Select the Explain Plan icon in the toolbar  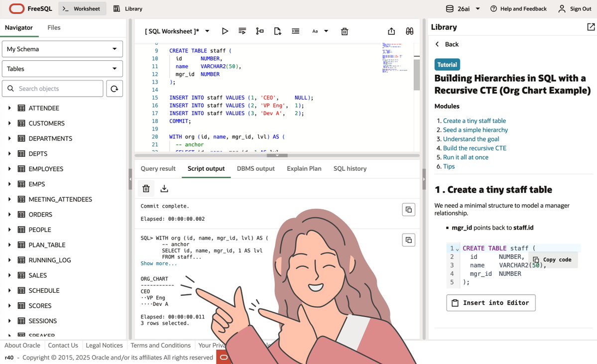pos(259,31)
